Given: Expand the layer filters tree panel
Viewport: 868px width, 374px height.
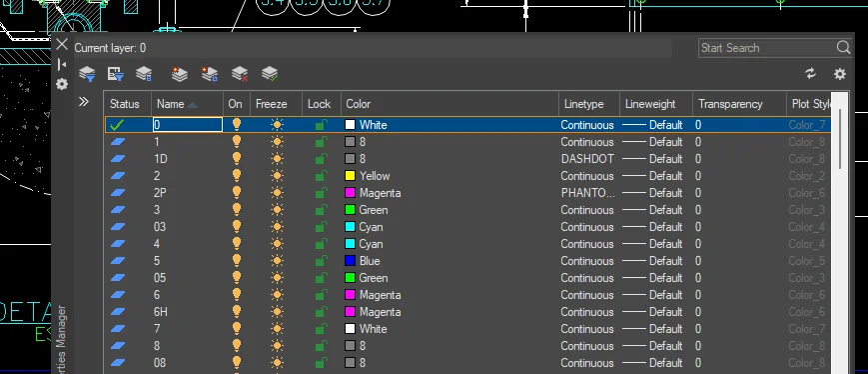Looking at the screenshot, I should coord(84,101).
